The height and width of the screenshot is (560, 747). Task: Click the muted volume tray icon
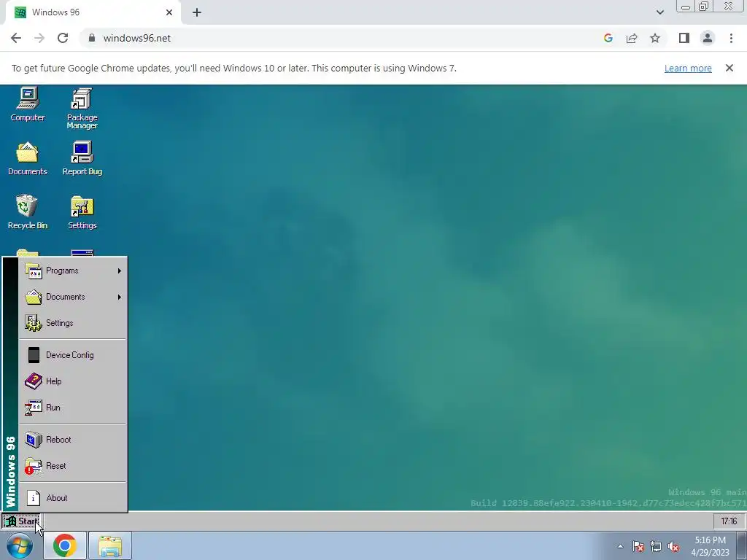[x=673, y=546]
